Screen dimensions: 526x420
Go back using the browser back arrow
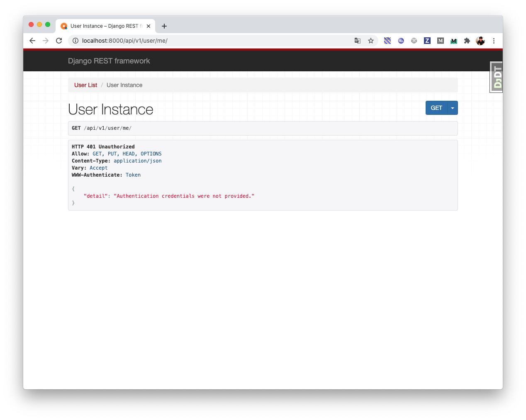pos(32,41)
